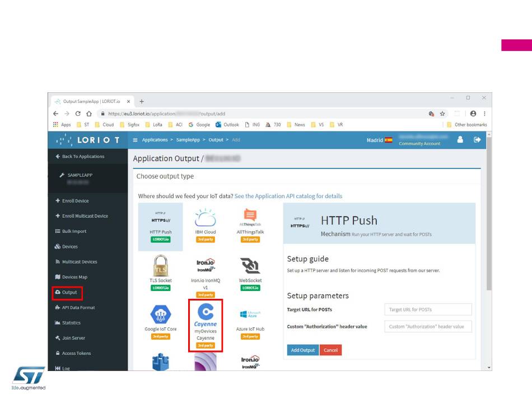The image size is (532, 399).
Task: Open the ST bookmarks folder
Action: [x=83, y=125]
